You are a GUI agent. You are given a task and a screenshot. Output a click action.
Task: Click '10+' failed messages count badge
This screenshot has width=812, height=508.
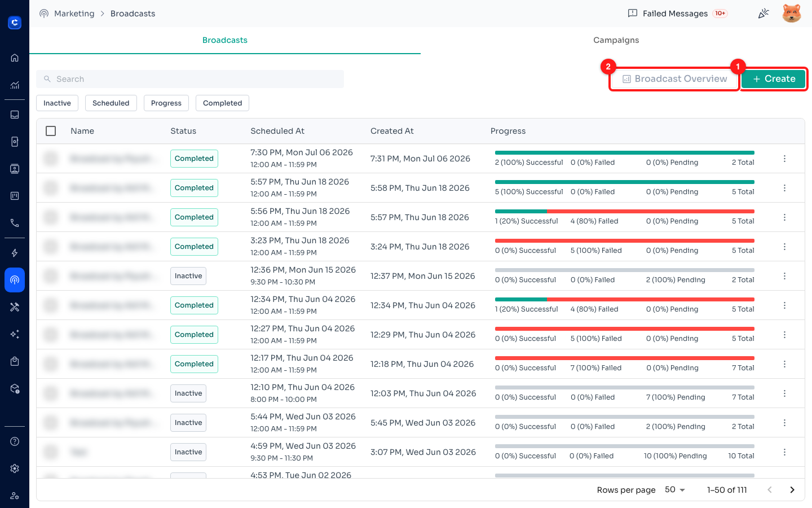[x=720, y=14]
